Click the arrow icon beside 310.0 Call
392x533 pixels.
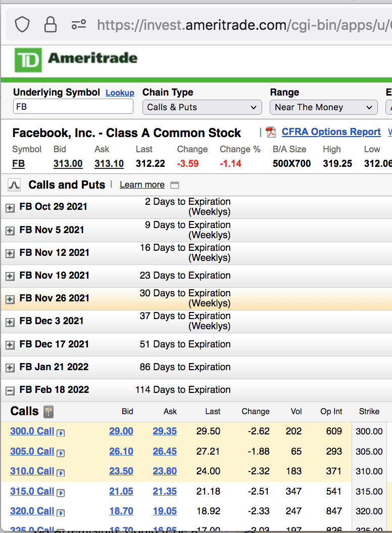(61, 473)
